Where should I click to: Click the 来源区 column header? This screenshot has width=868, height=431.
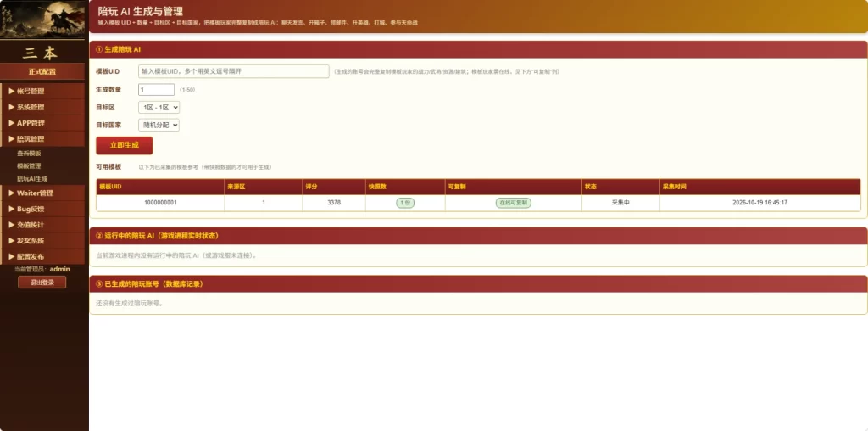point(264,187)
